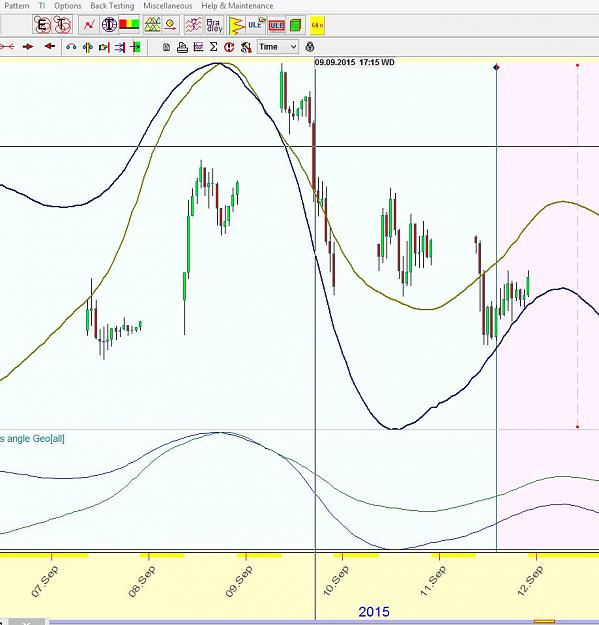Click the 's angle Geo[all]' indicator label
This screenshot has height=625, width=599.
[x=32, y=439]
